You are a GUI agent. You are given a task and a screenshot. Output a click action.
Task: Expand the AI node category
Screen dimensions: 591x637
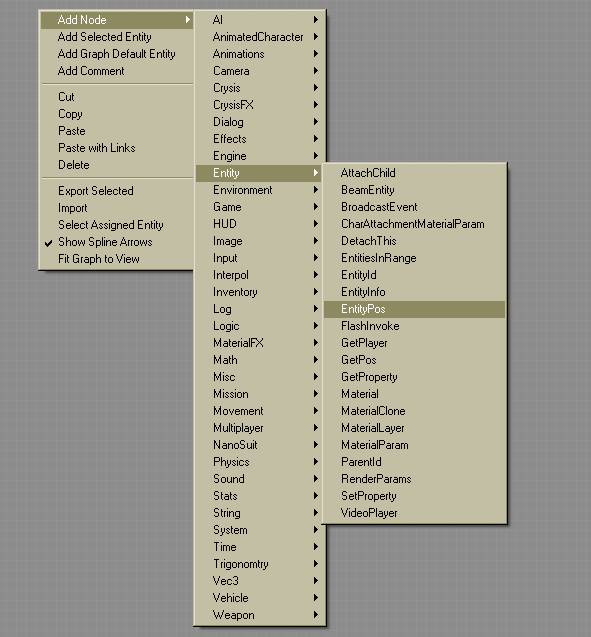260,20
